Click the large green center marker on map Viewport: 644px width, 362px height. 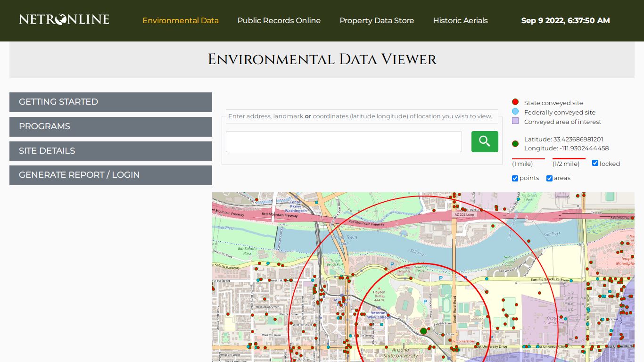click(x=423, y=331)
